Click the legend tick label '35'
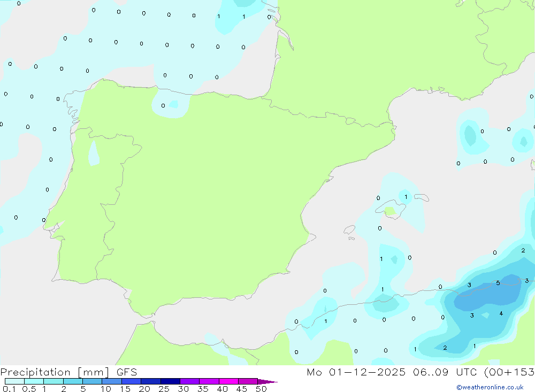 coord(203,389)
